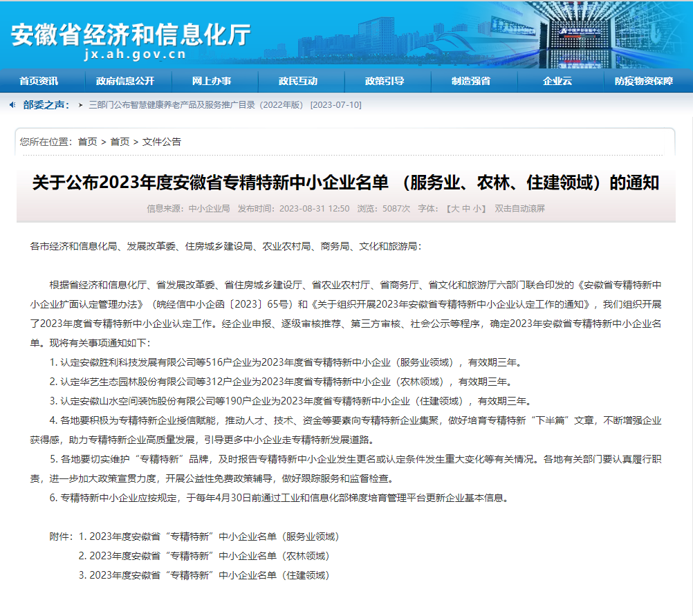Click the 浏览：5087次 view count
This screenshot has height=616, width=693.
[384, 209]
